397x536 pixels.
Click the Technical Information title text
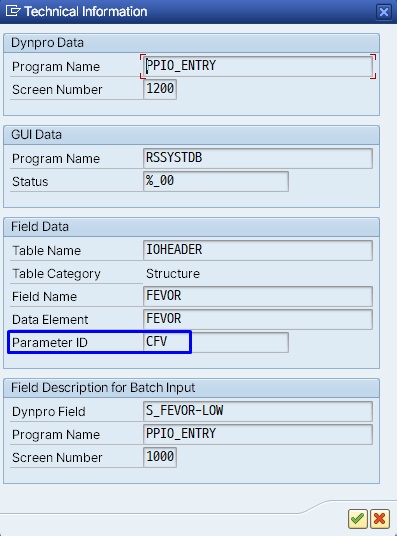86,12
